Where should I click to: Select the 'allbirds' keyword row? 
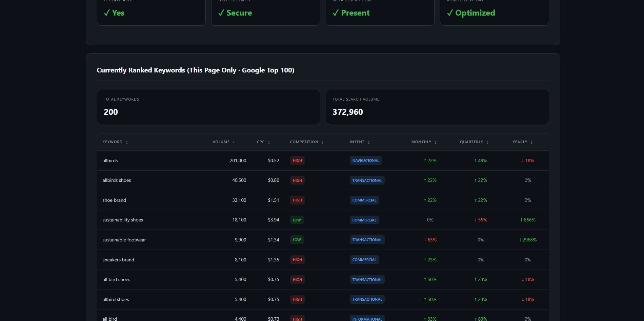[x=110, y=160]
